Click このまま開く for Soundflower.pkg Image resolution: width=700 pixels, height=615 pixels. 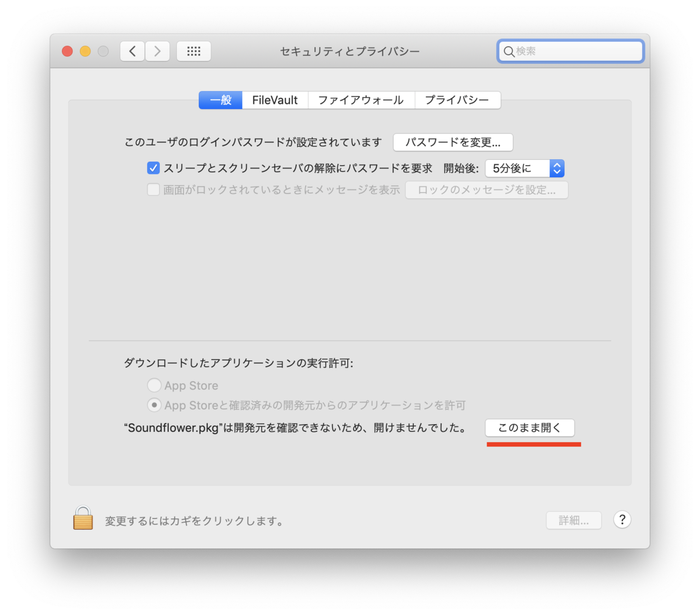coord(530,428)
